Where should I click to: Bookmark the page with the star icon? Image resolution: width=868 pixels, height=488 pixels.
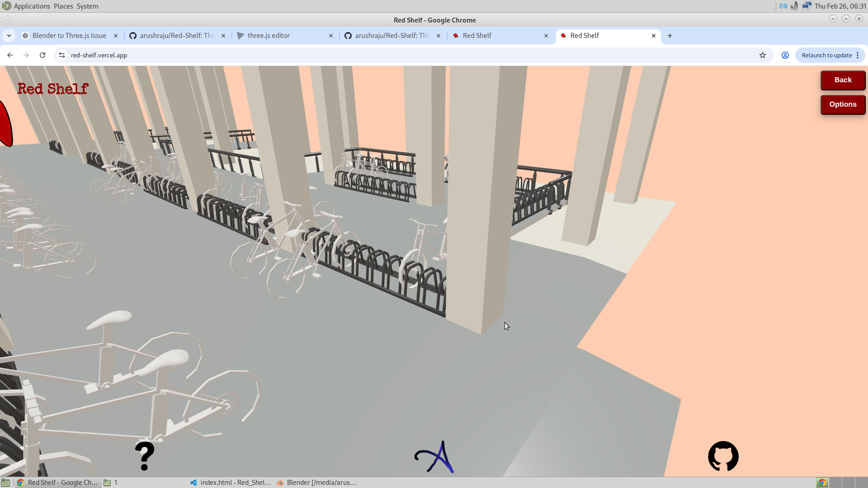pyautogui.click(x=763, y=55)
